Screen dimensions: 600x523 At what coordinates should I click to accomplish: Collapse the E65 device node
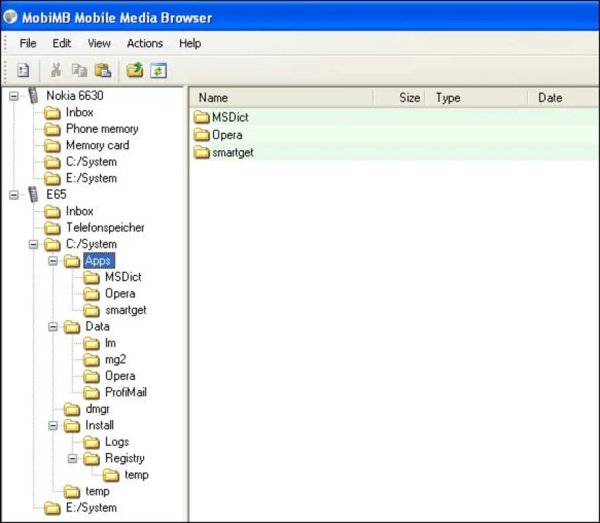pos(14,195)
